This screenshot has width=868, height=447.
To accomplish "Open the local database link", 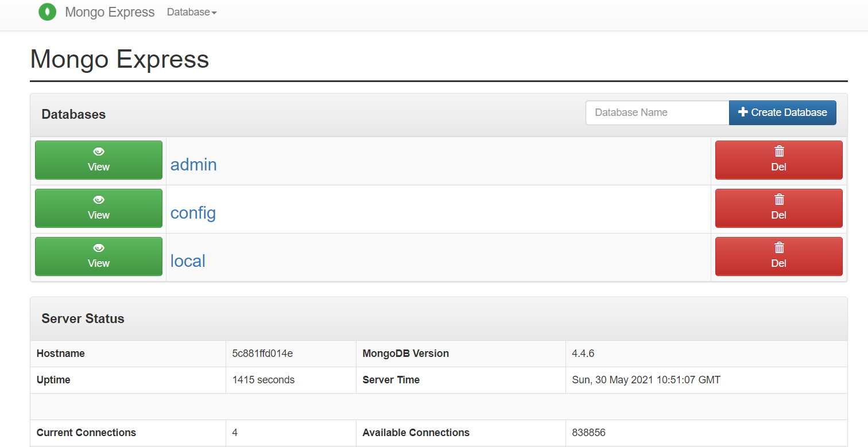I will 188,261.
